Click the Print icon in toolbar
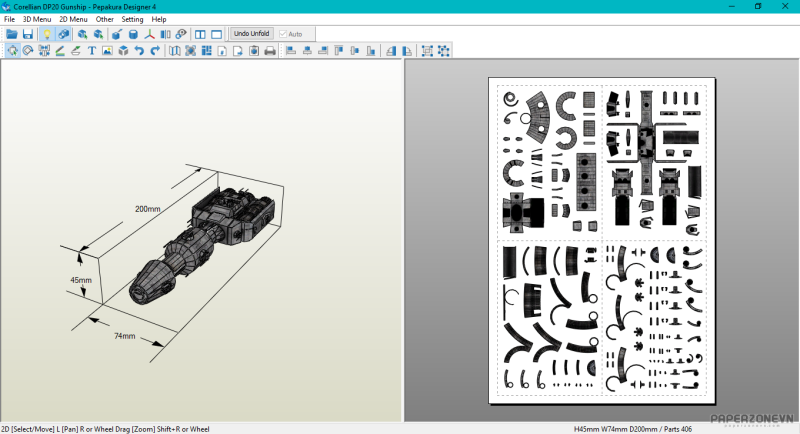800x434 pixels. point(269,51)
